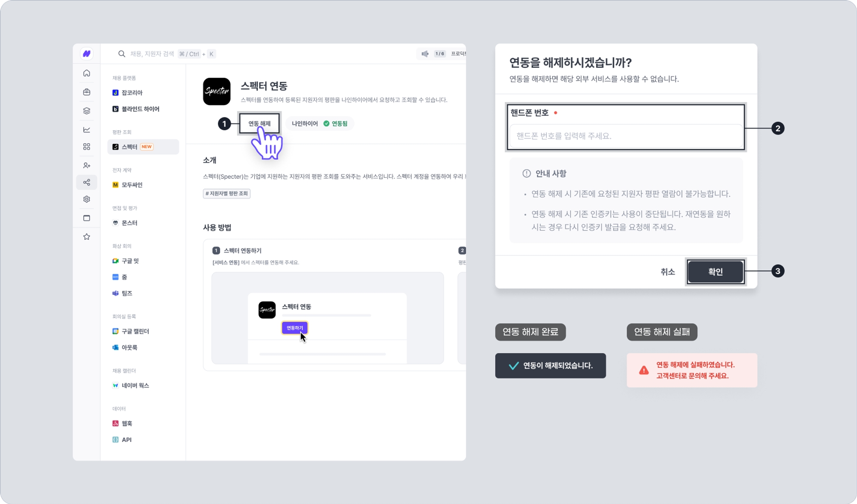Click the 연동하기 button in tutorial image
Image resolution: width=857 pixels, height=504 pixels.
[294, 328]
